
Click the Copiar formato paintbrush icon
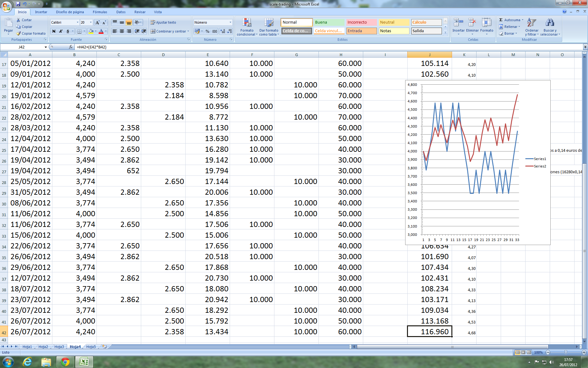(x=19, y=33)
